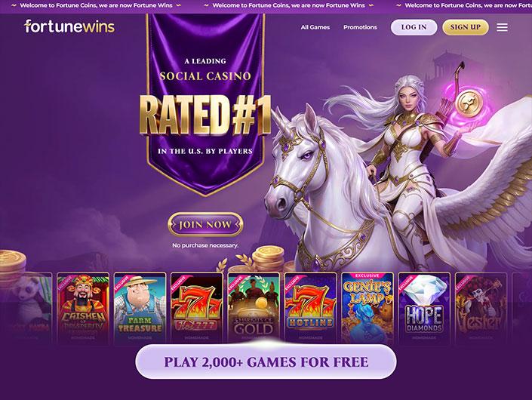Open the hamburger menu icon
This screenshot has height=400, width=532.
(x=502, y=27)
